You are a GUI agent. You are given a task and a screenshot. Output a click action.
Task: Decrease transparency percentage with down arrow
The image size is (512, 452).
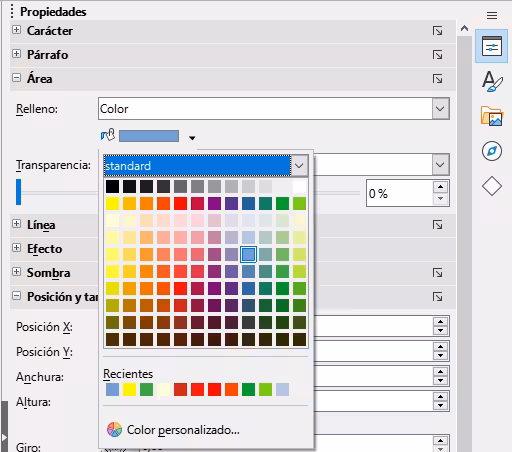[x=440, y=199]
